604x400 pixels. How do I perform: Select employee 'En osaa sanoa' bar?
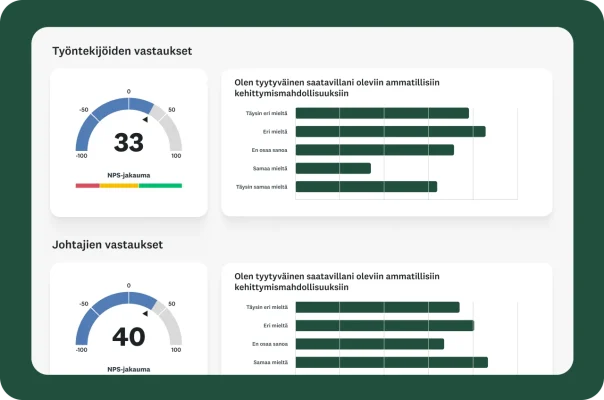click(374, 150)
